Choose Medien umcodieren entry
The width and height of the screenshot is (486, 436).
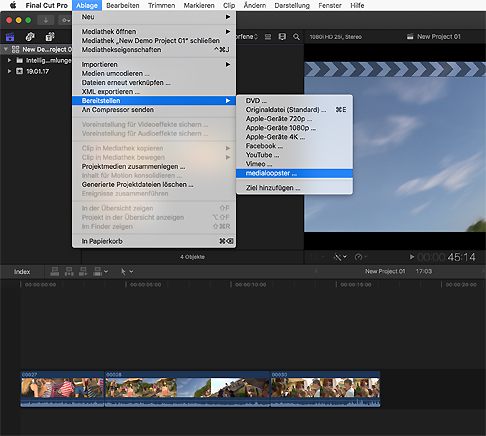click(x=154, y=73)
